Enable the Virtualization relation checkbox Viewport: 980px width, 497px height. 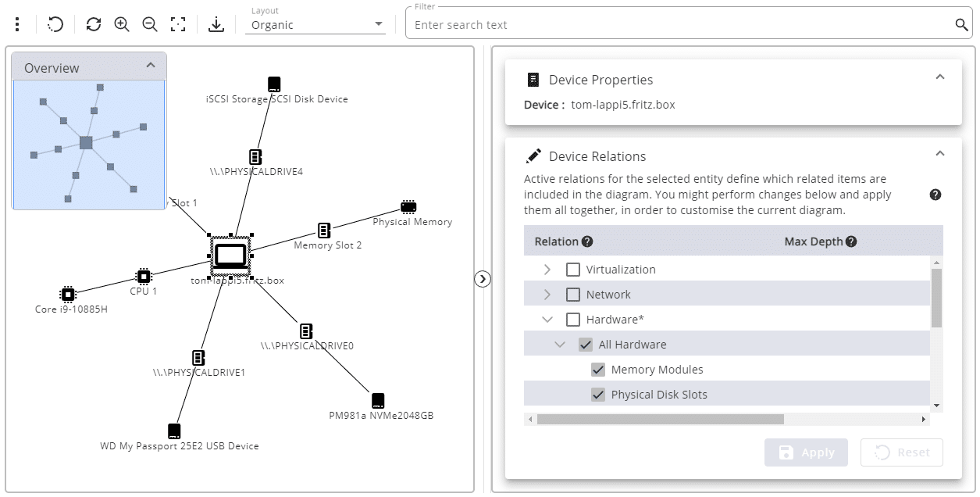573,270
